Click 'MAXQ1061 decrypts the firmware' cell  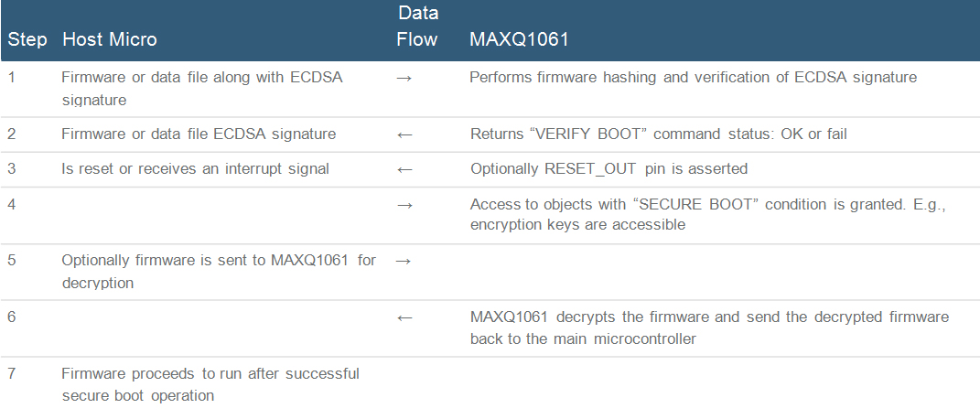tap(709, 327)
